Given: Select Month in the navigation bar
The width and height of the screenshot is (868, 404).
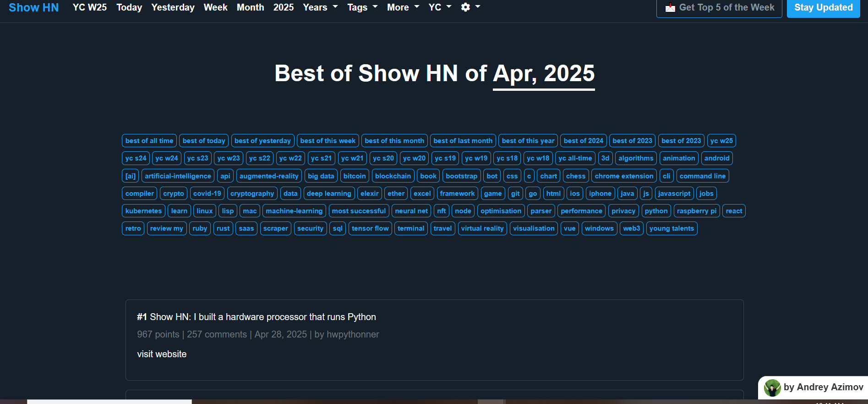Looking at the screenshot, I should click(251, 7).
